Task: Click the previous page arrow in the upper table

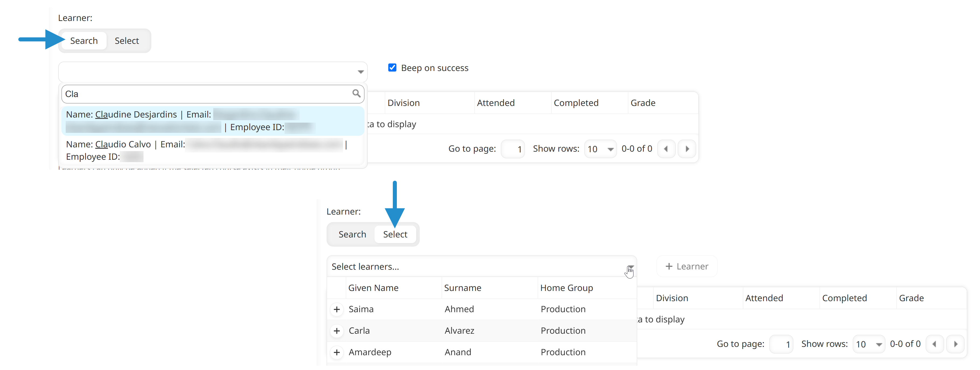Action: click(x=666, y=149)
